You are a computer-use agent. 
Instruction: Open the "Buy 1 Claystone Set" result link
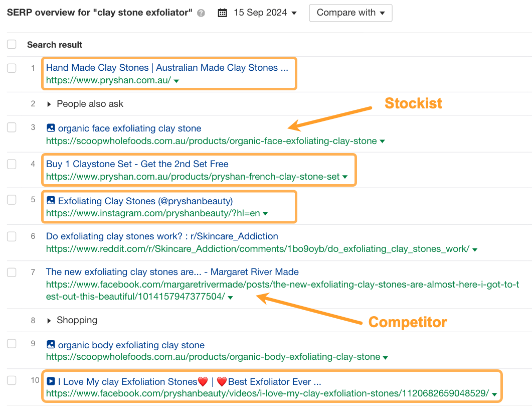pyautogui.click(x=137, y=164)
